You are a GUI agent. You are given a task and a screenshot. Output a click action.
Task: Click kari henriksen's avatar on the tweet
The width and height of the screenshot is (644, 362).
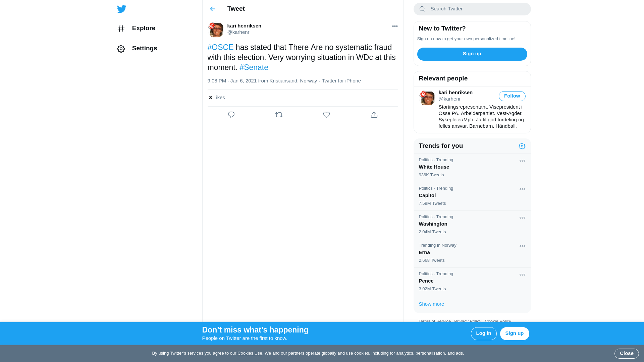(x=216, y=29)
